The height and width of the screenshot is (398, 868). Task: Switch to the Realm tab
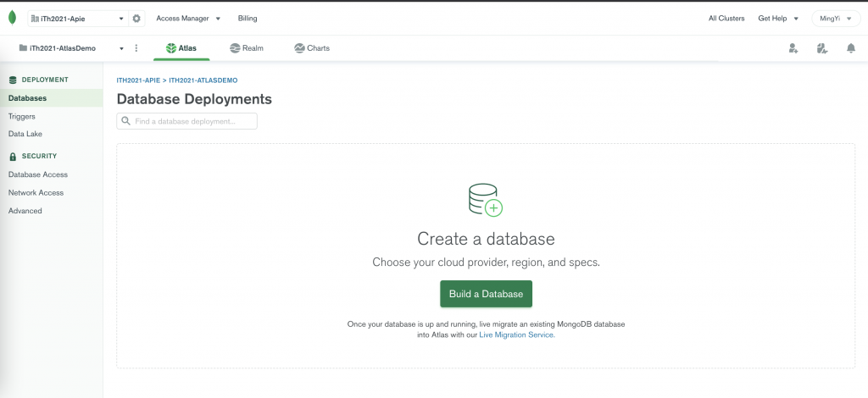[247, 48]
